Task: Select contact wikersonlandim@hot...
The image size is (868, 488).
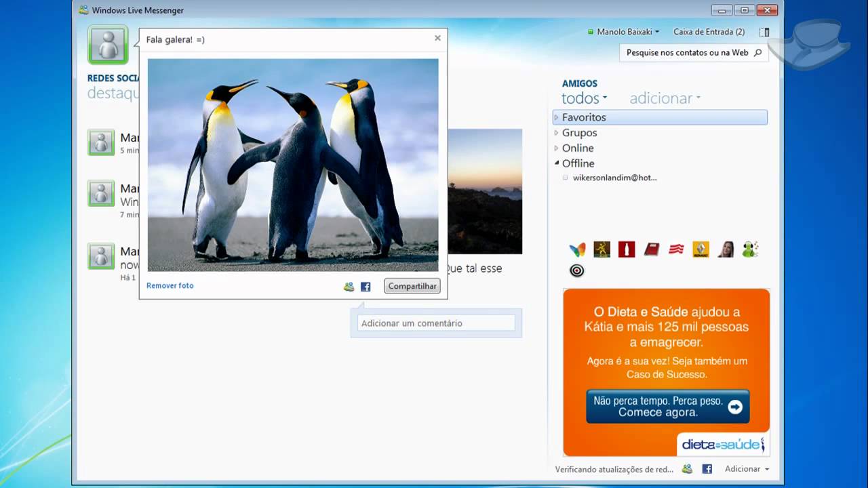Action: (614, 178)
